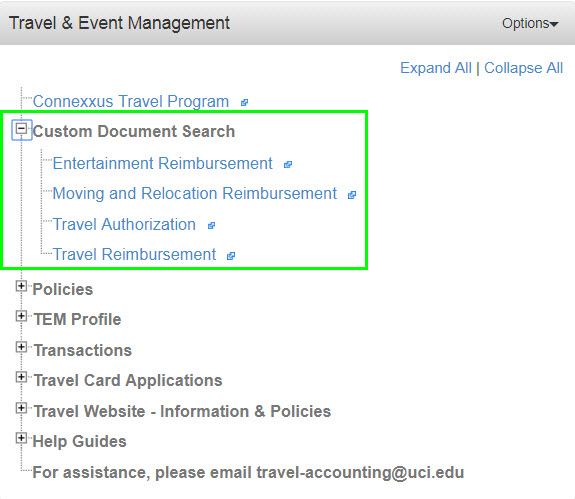Click the Collapse All link
575x499 pixels.
coord(523,68)
